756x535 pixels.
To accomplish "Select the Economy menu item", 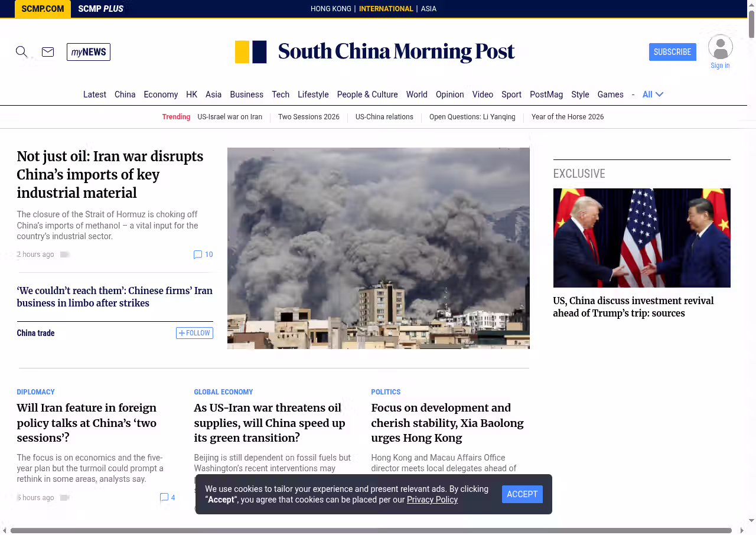I will [x=161, y=94].
